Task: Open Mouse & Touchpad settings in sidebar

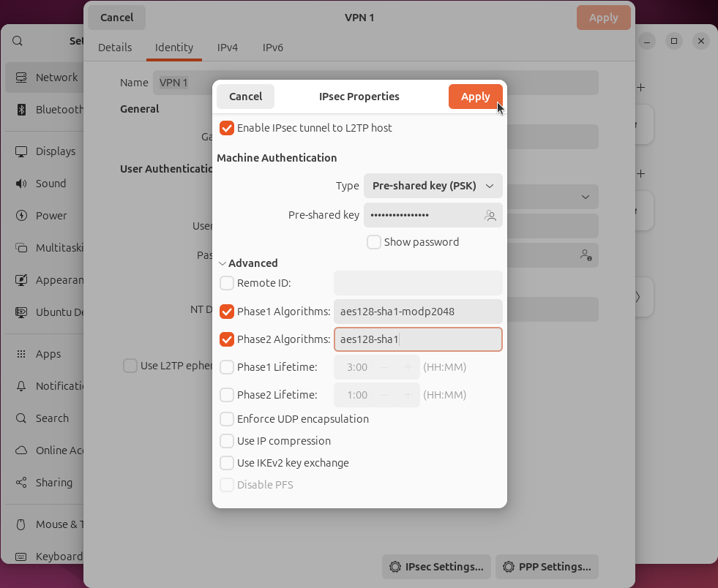Action: pos(45,524)
